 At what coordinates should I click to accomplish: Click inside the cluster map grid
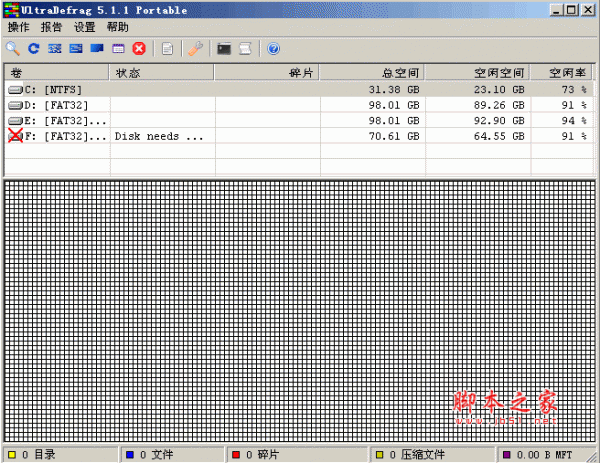300,311
